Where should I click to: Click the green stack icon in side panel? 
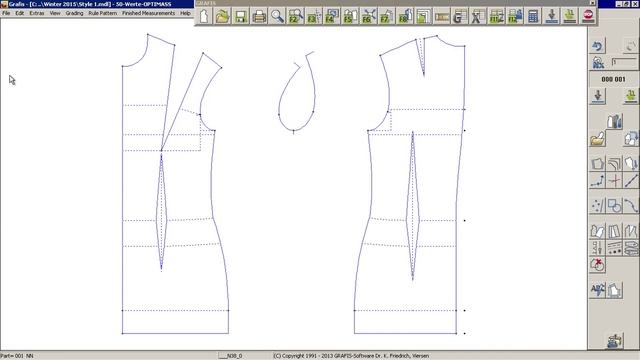click(x=631, y=96)
